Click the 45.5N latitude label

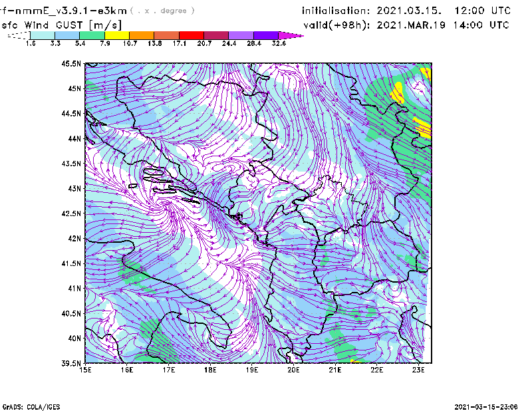[71, 63]
